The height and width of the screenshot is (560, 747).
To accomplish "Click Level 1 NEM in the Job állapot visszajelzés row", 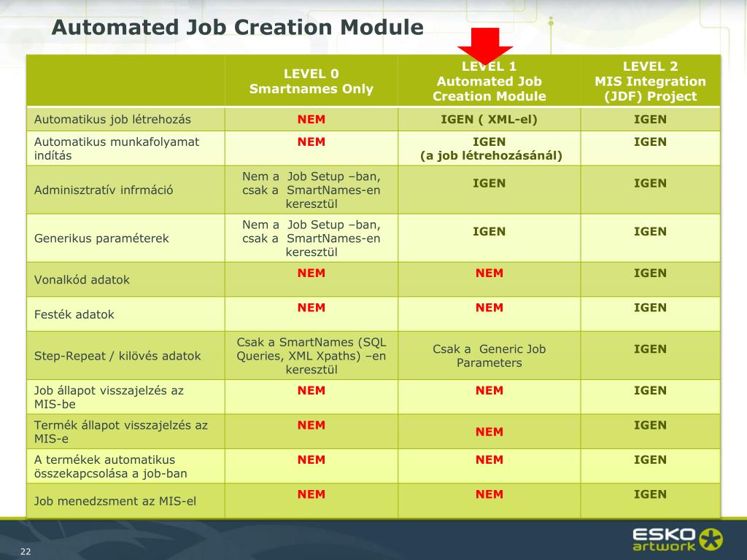I will [x=489, y=391].
